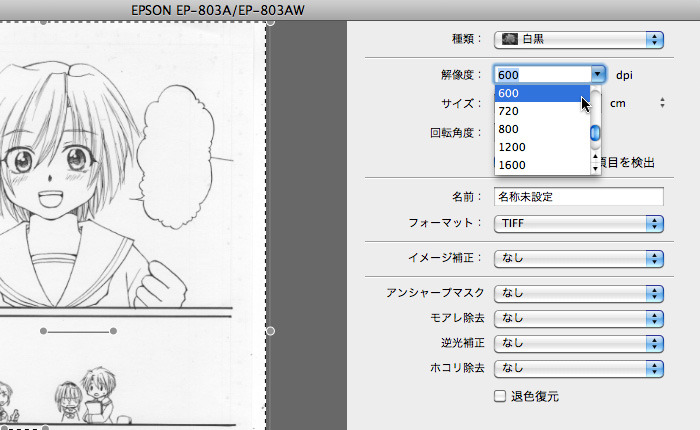Image resolution: width=700 pixels, height=430 pixels.
Task: Pick 800 dpi resolution option
Action: pyautogui.click(x=540, y=129)
